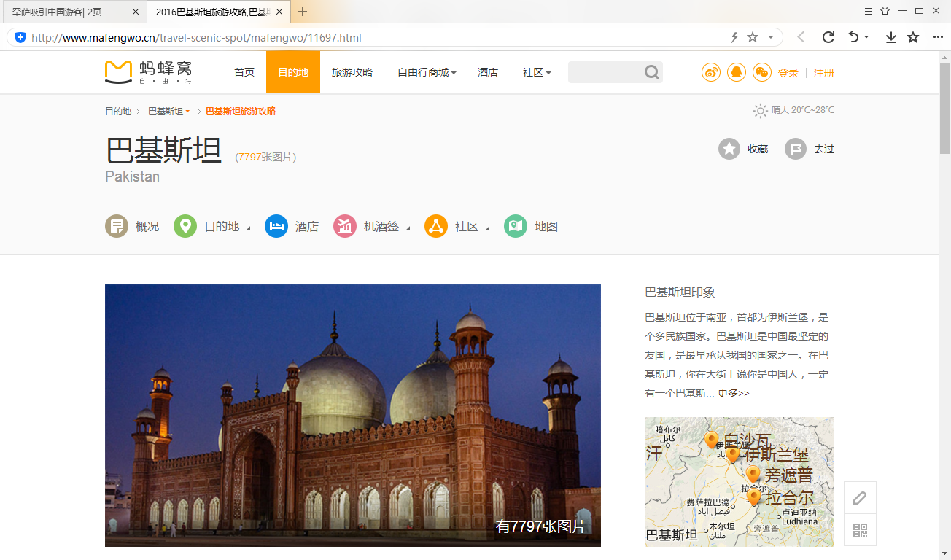Log in with Weibo icon
Viewport: 951px width, 560px height.
(711, 72)
